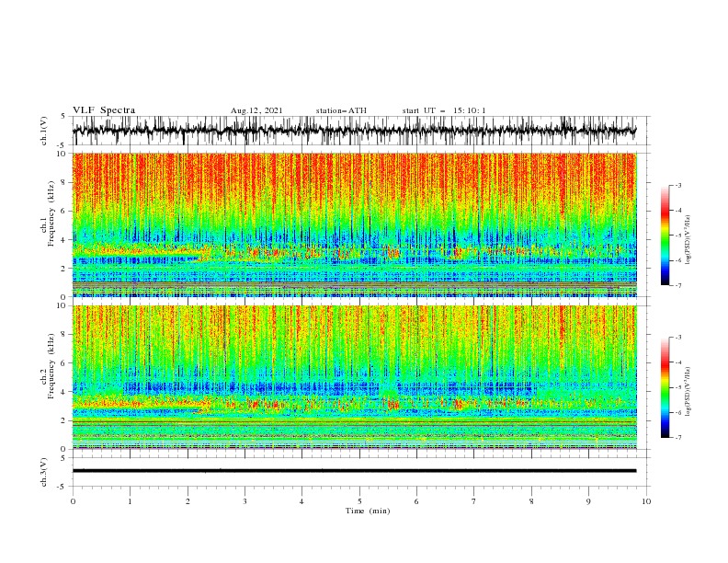Click the "station=ATH" label

coord(341,110)
